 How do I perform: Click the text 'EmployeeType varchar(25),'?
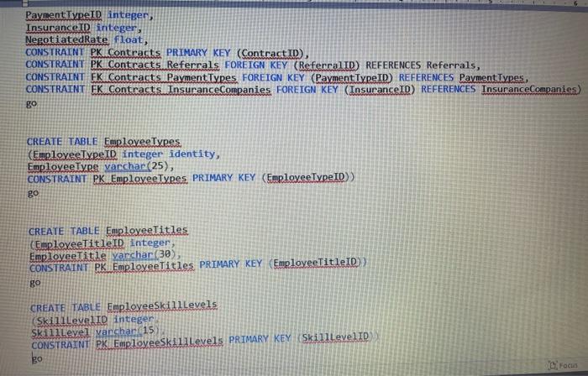(x=101, y=166)
